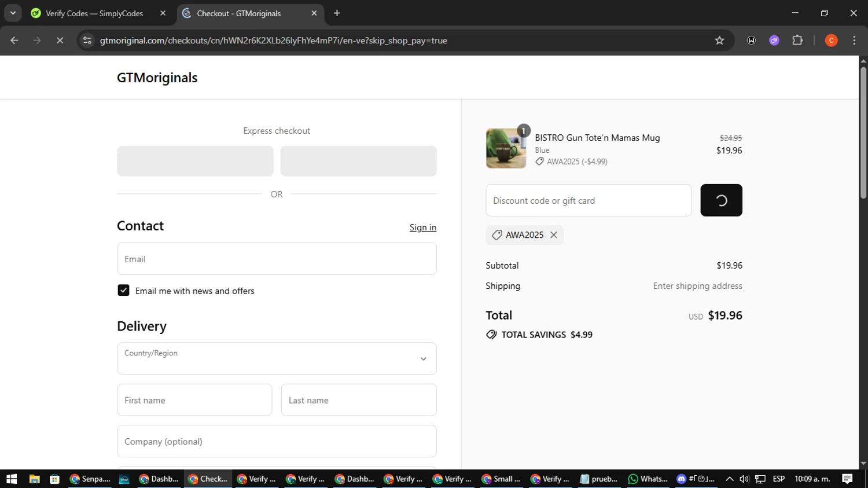Stop loading the page
The height and width of the screenshot is (488, 868).
click(x=60, y=41)
